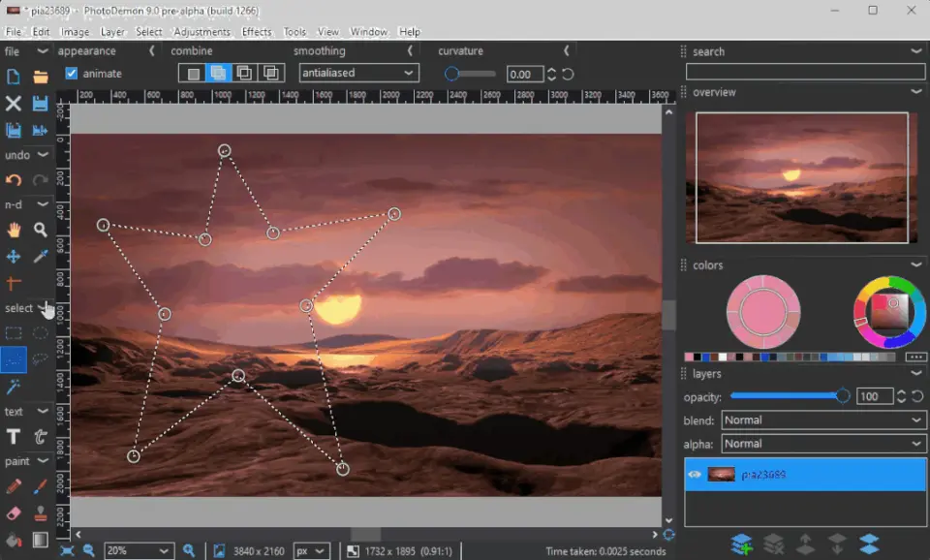The height and width of the screenshot is (560, 930).
Task: Collapse the paint tools section
Action: (x=42, y=461)
